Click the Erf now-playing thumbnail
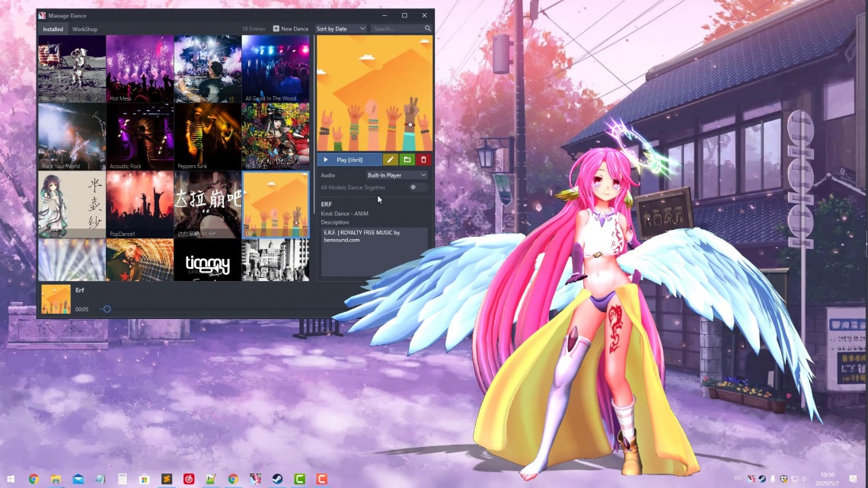Viewport: 868px width, 488px height. 56,299
